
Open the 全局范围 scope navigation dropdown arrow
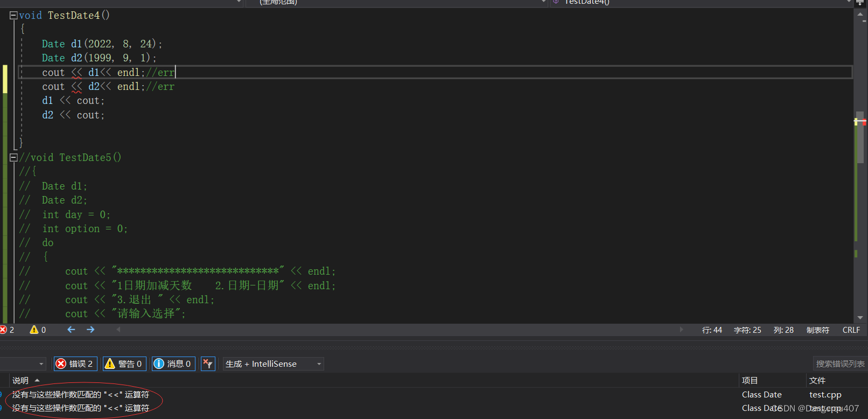click(x=543, y=2)
